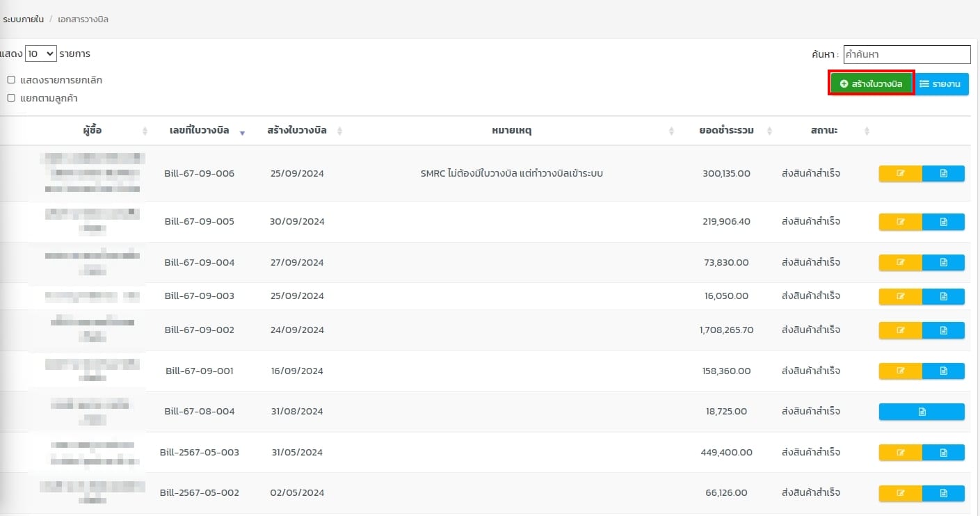Viewport: 980px width, 516px height.
Task: Sort table by ยอดชำระรวม column
Action: [x=727, y=131]
